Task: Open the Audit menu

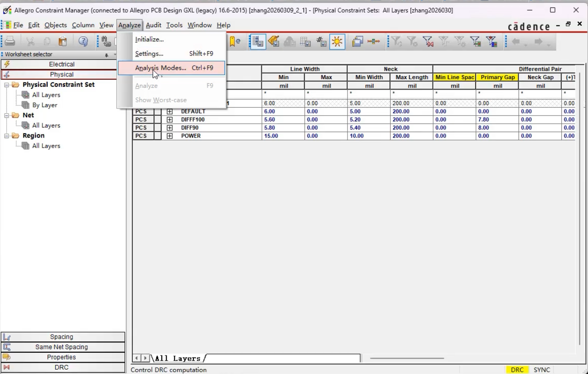Action: [154, 25]
